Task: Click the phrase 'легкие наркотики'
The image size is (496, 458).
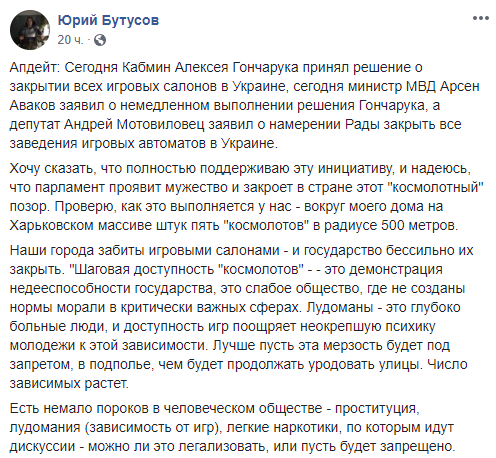Action: coord(283,428)
